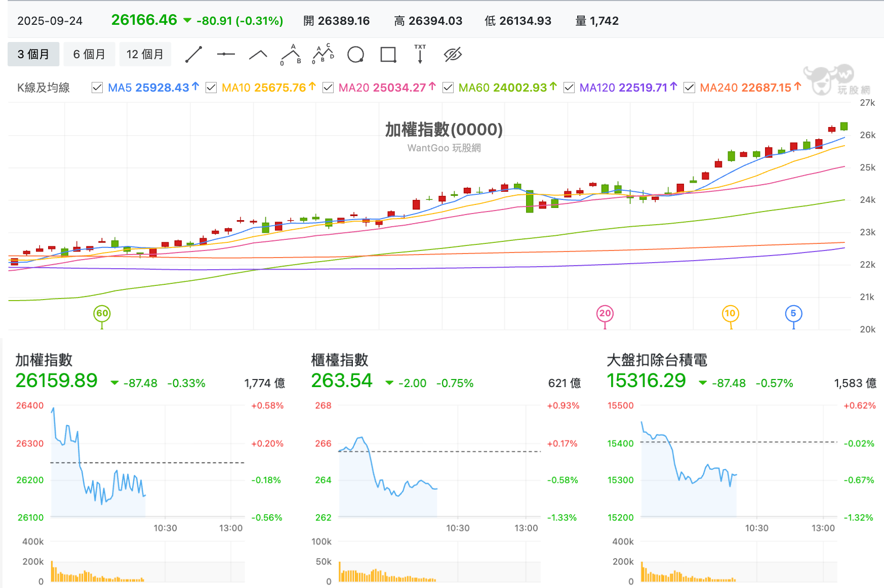Uncheck the MA60 moving average checkbox
The height and width of the screenshot is (588, 884).
(x=448, y=88)
